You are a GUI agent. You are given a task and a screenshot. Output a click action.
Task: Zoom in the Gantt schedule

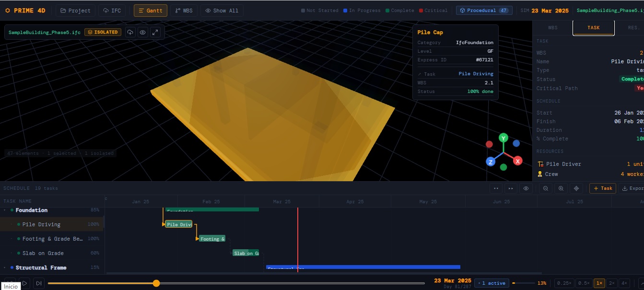click(561, 188)
